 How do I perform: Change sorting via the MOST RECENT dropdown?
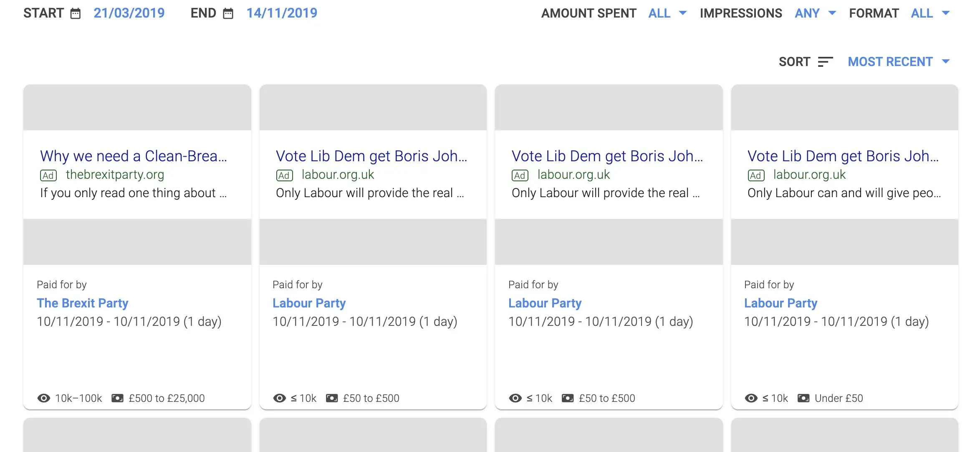click(x=890, y=61)
